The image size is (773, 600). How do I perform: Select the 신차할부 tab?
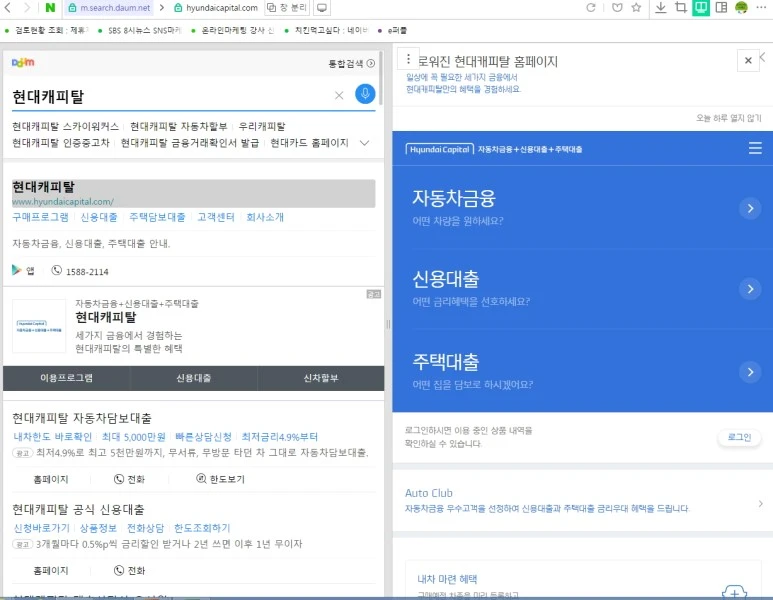click(321, 378)
